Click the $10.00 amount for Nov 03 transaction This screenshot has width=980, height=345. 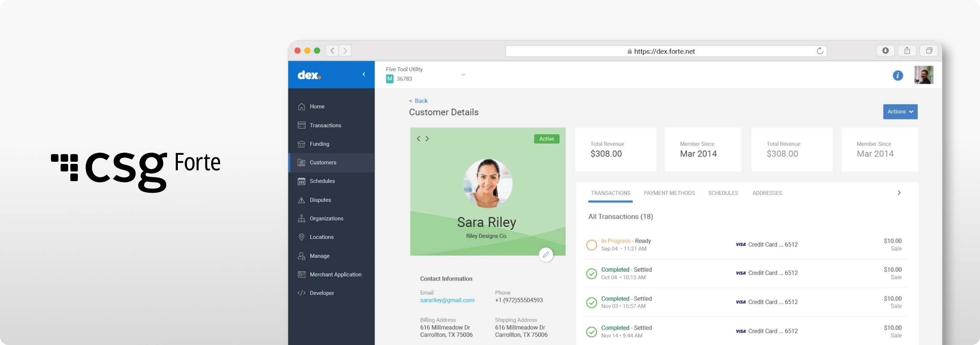893,299
